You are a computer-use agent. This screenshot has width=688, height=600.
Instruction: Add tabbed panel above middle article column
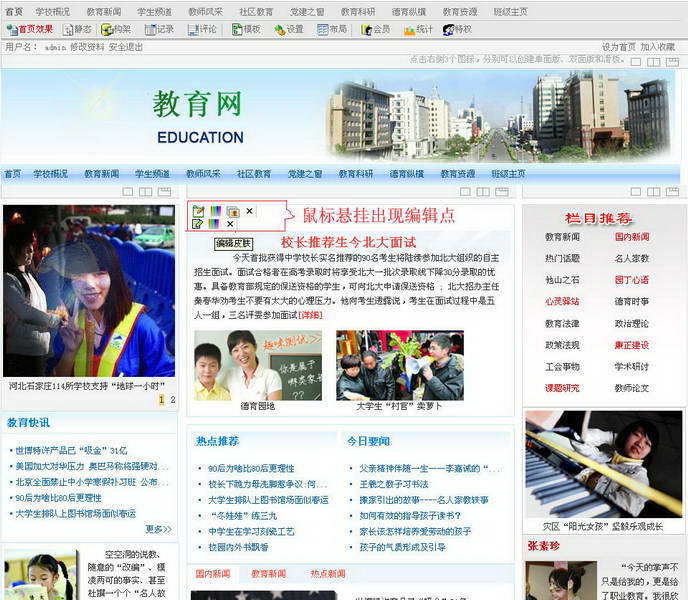(502, 192)
